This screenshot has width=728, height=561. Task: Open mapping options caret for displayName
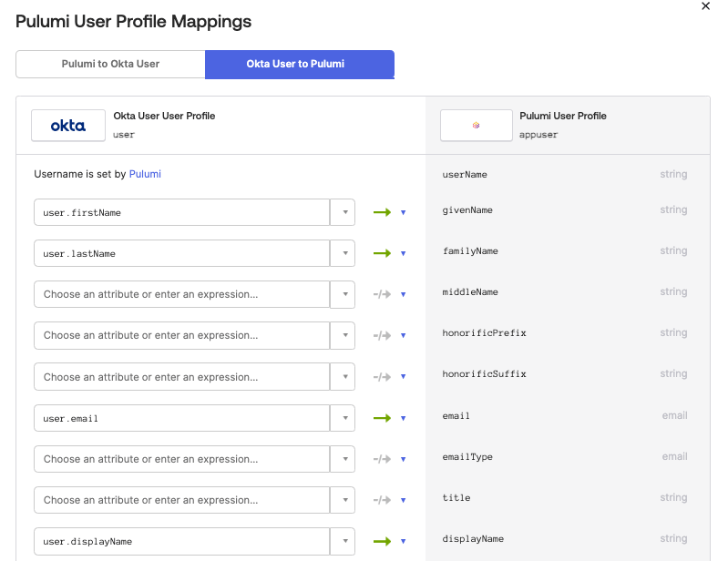tap(403, 541)
